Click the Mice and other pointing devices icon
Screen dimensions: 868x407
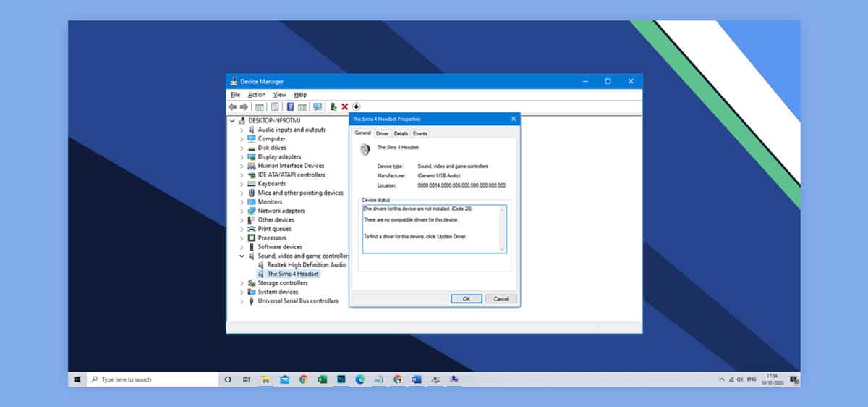(251, 193)
